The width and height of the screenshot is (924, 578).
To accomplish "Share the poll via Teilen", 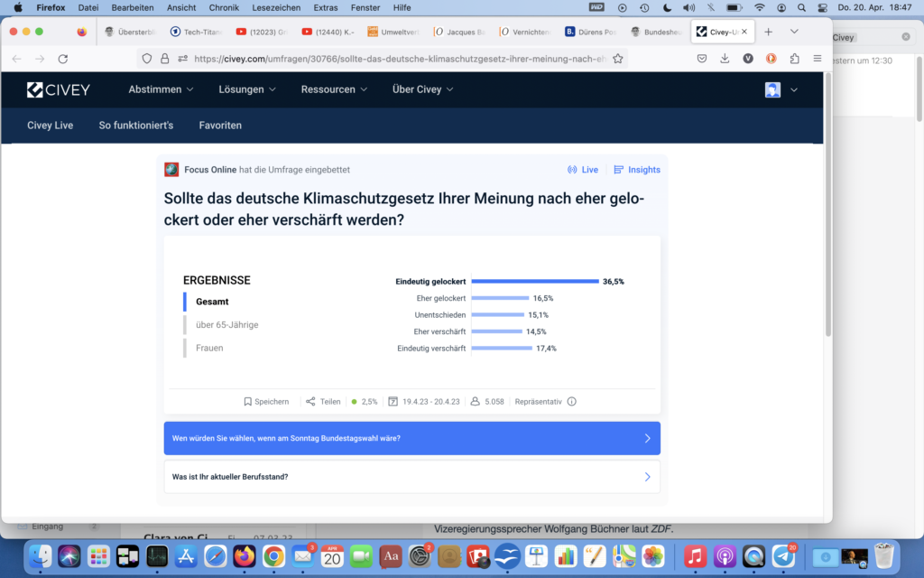I will click(x=323, y=402).
